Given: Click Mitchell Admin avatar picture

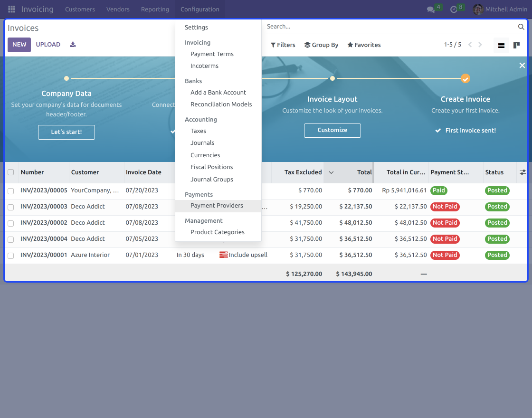Looking at the screenshot, I should coord(478,9).
